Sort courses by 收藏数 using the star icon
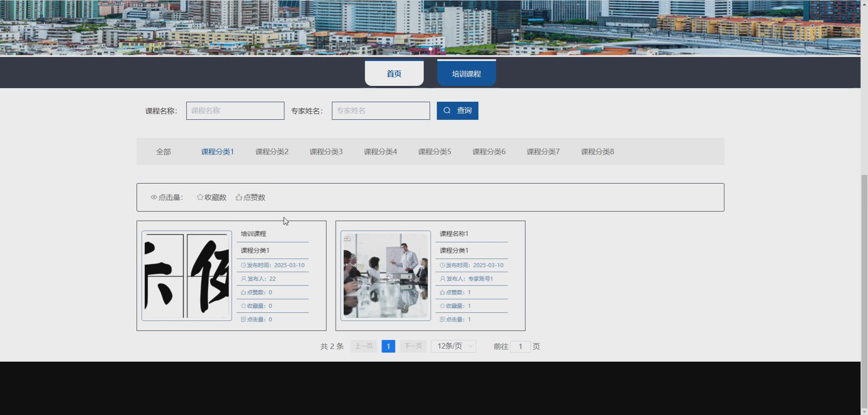Screen dimensions: 868x415 [x=199, y=197]
